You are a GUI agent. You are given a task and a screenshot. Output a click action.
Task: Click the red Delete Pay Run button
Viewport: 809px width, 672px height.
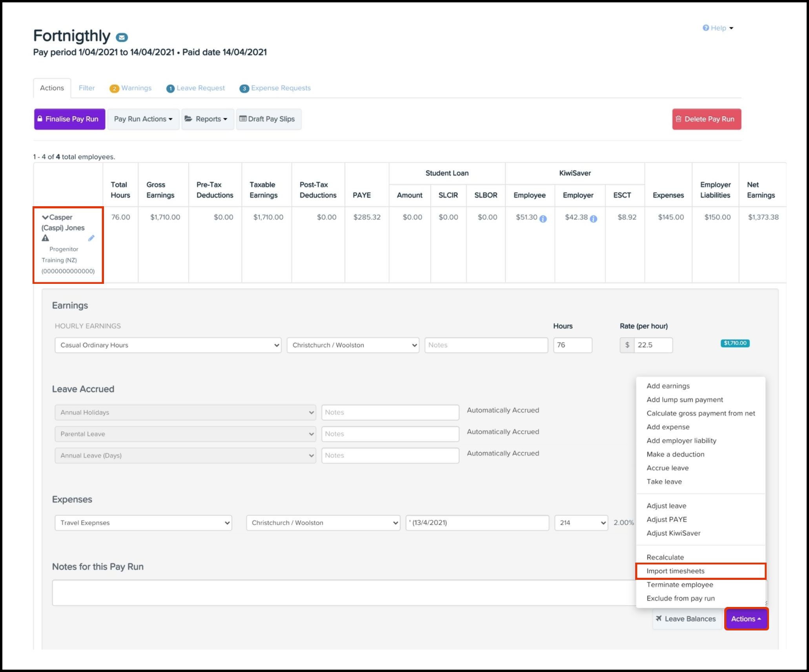pyautogui.click(x=706, y=119)
